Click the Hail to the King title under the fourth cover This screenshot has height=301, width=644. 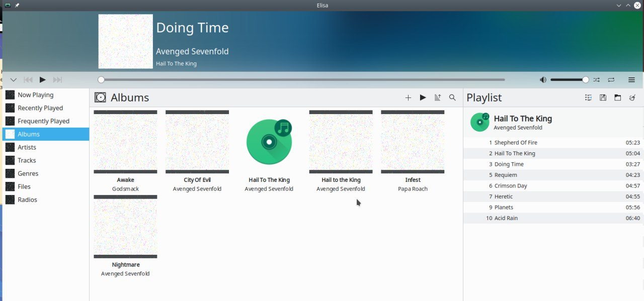pos(341,180)
